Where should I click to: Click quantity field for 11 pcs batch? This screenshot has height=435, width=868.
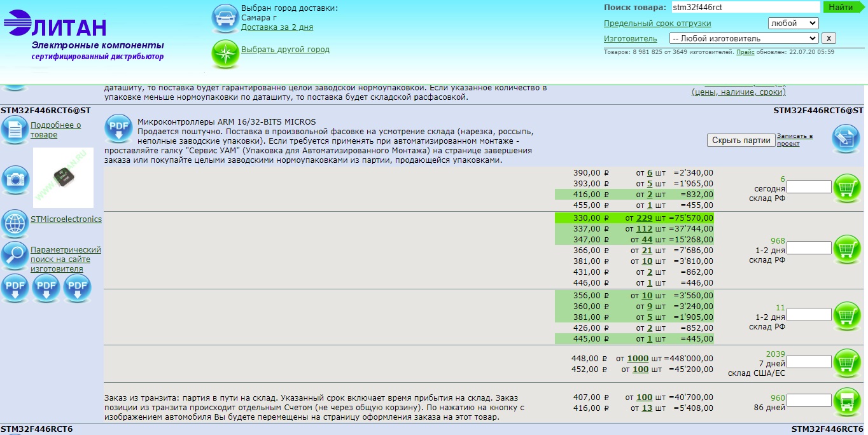tap(809, 315)
